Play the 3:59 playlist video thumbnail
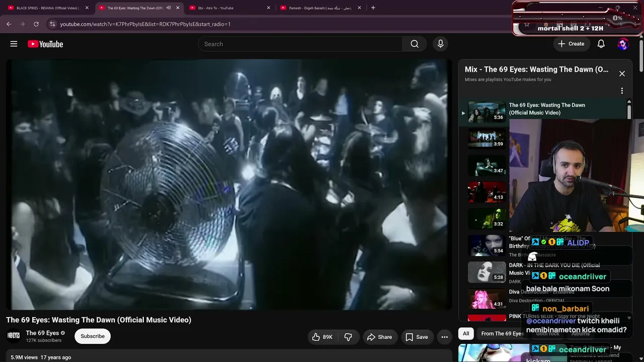Viewport: 644px width, 362px height. point(487,138)
